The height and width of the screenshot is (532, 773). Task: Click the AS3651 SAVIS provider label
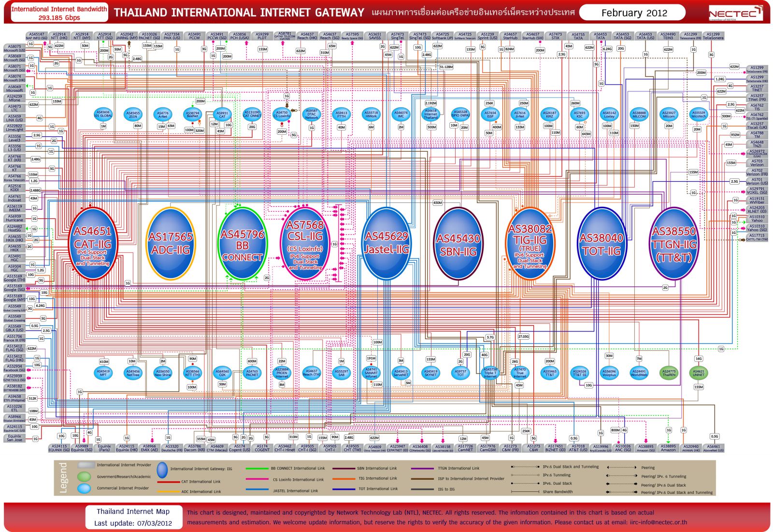click(375, 36)
